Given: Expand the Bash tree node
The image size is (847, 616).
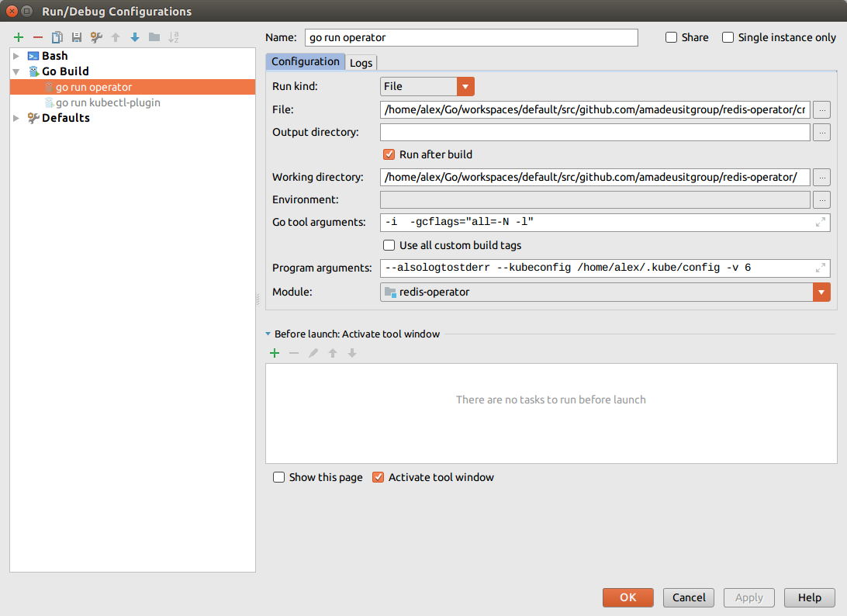Looking at the screenshot, I should 16,56.
